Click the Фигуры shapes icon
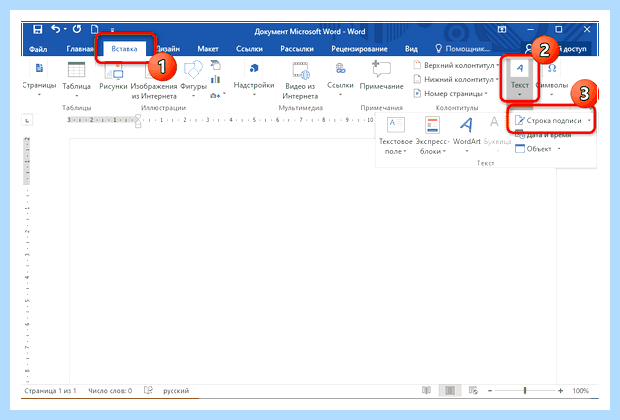The width and height of the screenshot is (620, 420). [193, 70]
